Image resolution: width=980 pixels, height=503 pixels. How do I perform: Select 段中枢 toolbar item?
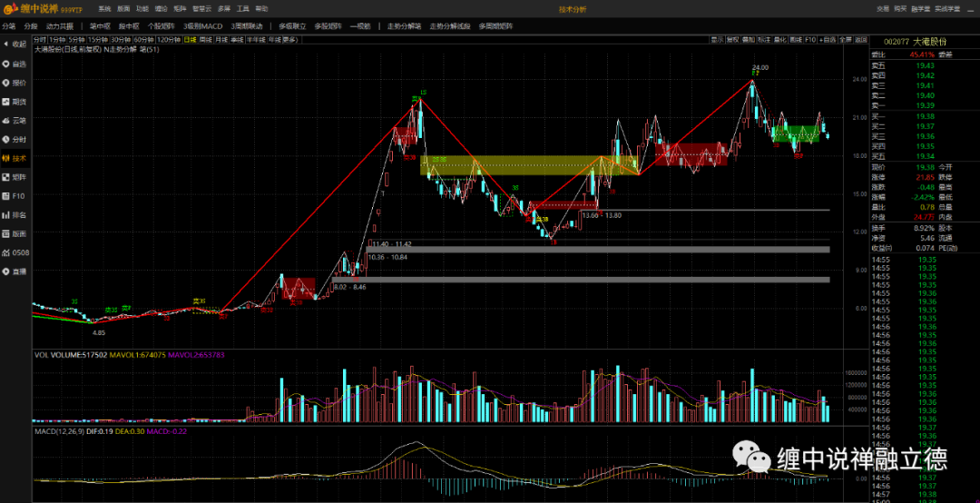[x=129, y=26]
